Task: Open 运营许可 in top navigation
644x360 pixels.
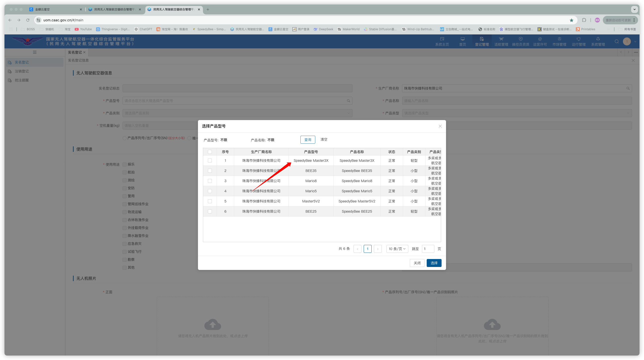Action: point(540,41)
